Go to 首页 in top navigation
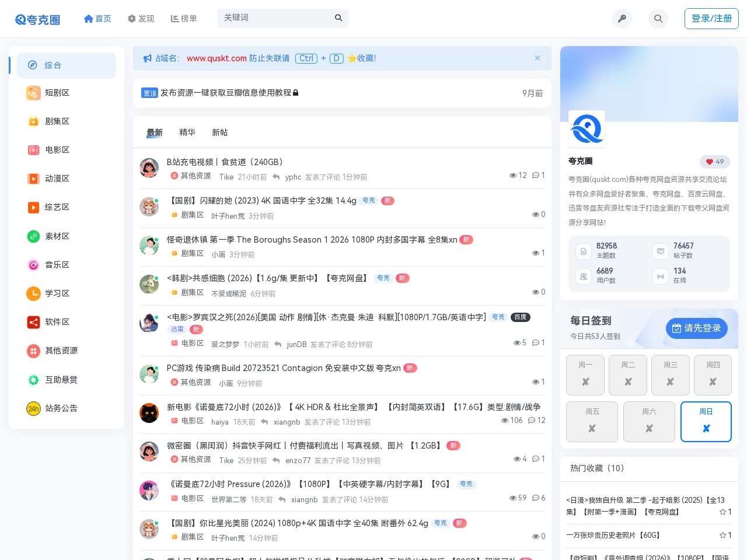Image resolution: width=747 pixels, height=560 pixels. coord(97,19)
